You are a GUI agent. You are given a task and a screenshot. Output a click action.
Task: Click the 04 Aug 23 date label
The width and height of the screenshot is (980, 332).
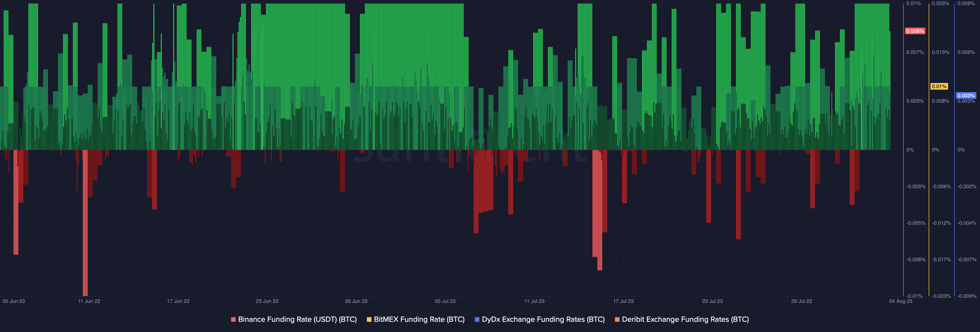click(900, 301)
